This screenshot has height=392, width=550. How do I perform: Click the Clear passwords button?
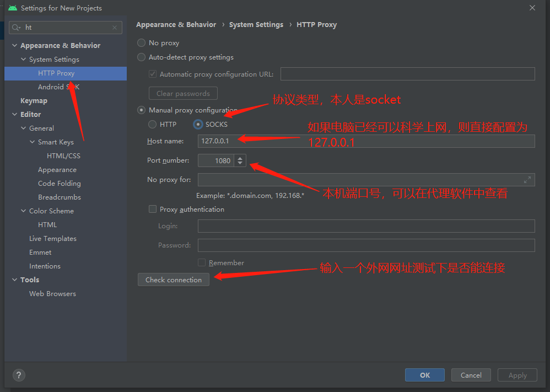(x=183, y=93)
